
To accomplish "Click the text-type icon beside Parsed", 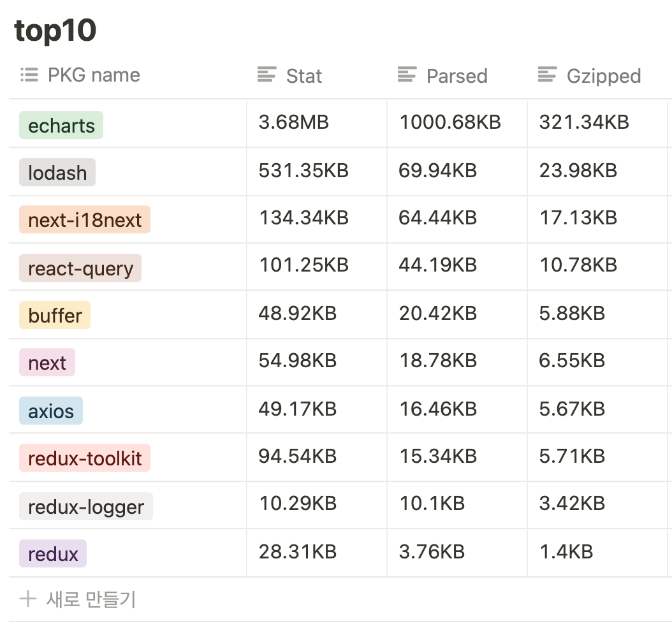I will click(x=407, y=75).
